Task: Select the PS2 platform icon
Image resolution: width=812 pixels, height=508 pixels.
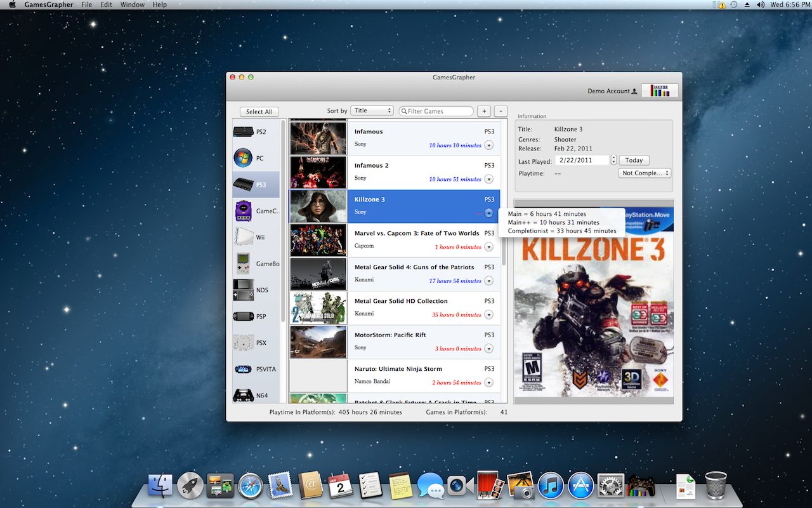Action: (243, 132)
